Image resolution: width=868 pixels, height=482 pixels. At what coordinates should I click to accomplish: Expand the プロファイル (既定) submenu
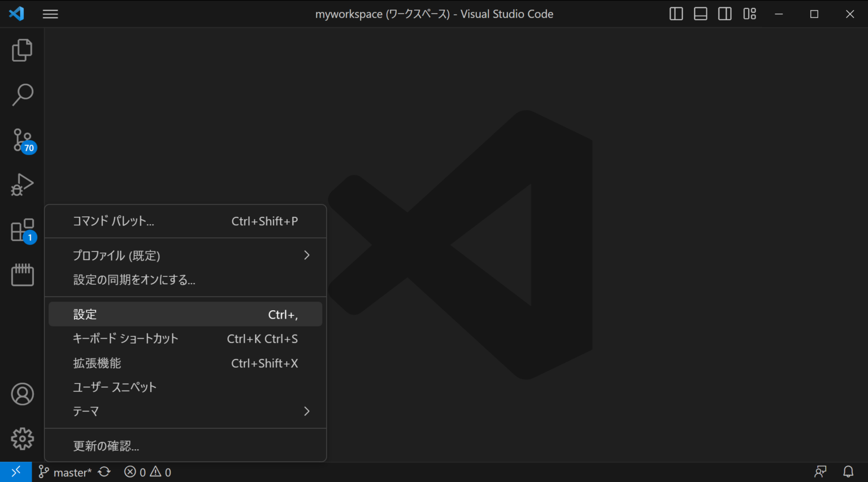[x=185, y=255]
